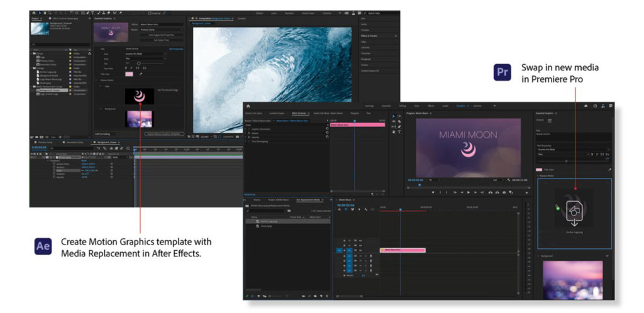Open the Bin: Replacement Media tab
Screen dimensions: 644x313
[308, 200]
